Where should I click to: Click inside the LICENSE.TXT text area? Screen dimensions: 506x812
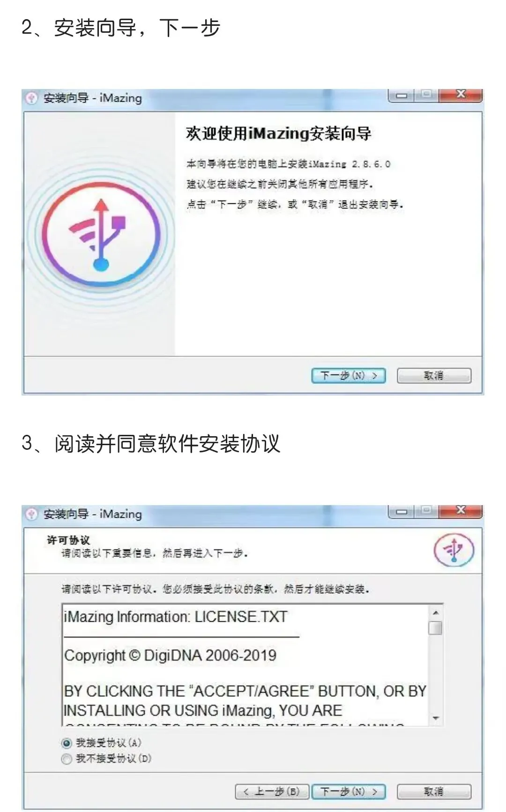tap(246, 665)
